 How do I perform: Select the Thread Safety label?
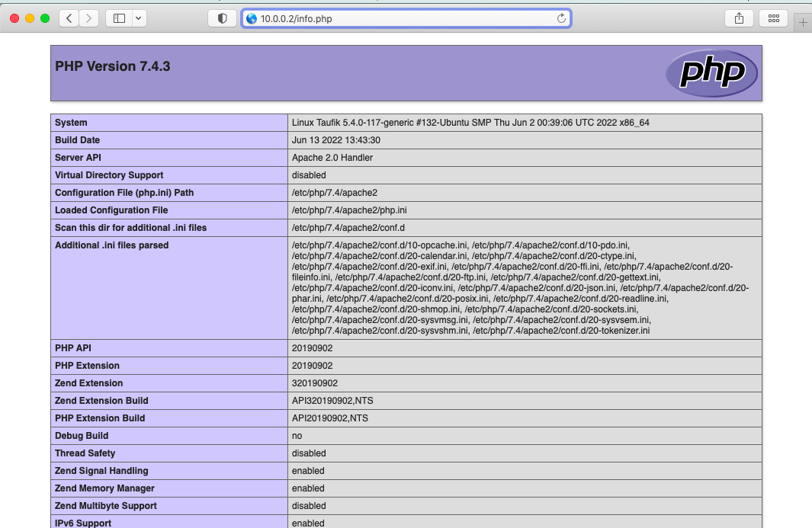(x=85, y=454)
